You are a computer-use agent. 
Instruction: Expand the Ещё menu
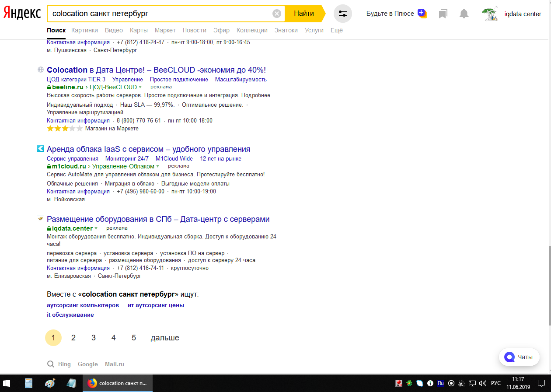click(337, 30)
